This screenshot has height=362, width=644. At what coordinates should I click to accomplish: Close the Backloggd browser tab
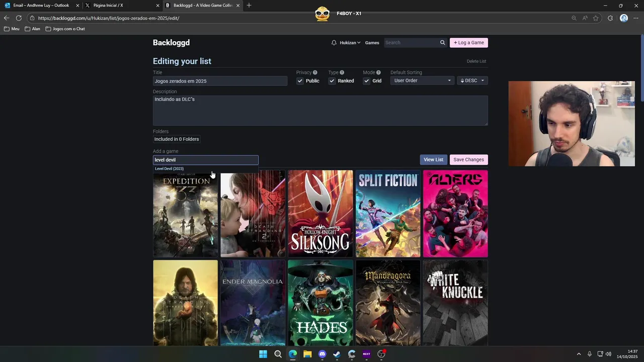(238, 6)
